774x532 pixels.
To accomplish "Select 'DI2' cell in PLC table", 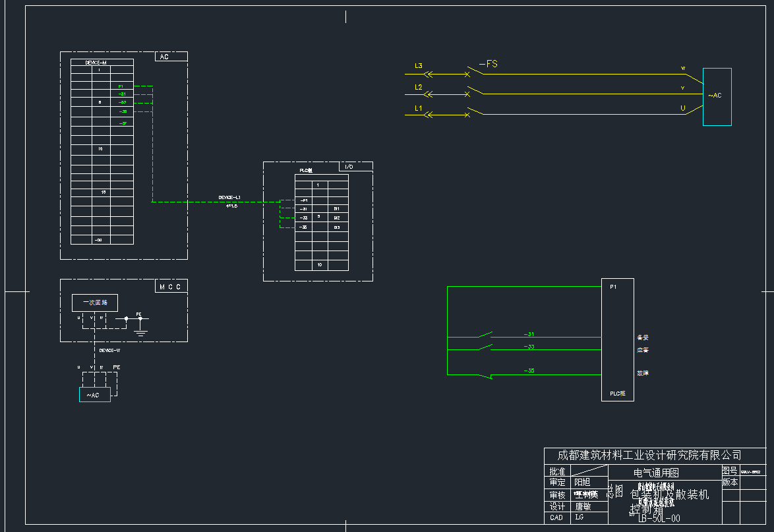I will point(337,218).
